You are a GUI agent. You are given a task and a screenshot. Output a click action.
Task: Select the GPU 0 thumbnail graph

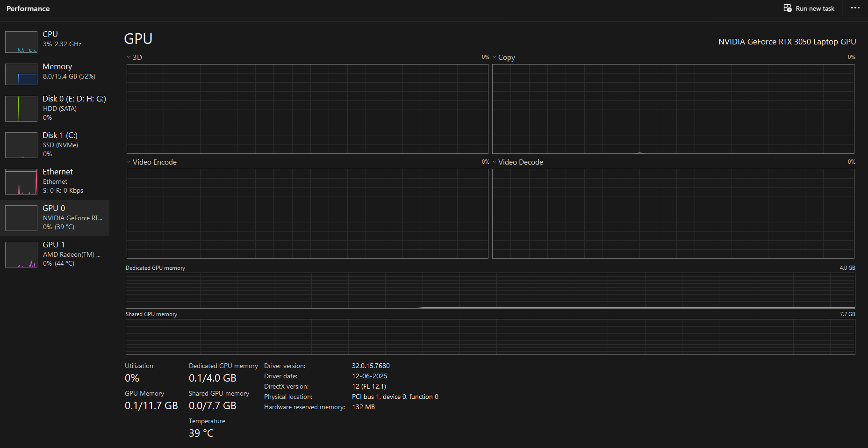(x=21, y=218)
